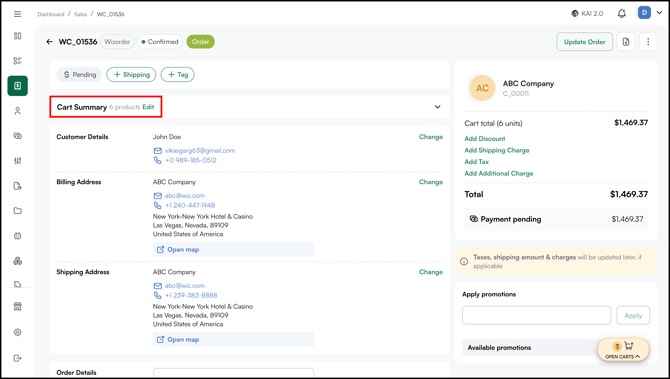Open the folder sidebar icon

tap(18, 211)
